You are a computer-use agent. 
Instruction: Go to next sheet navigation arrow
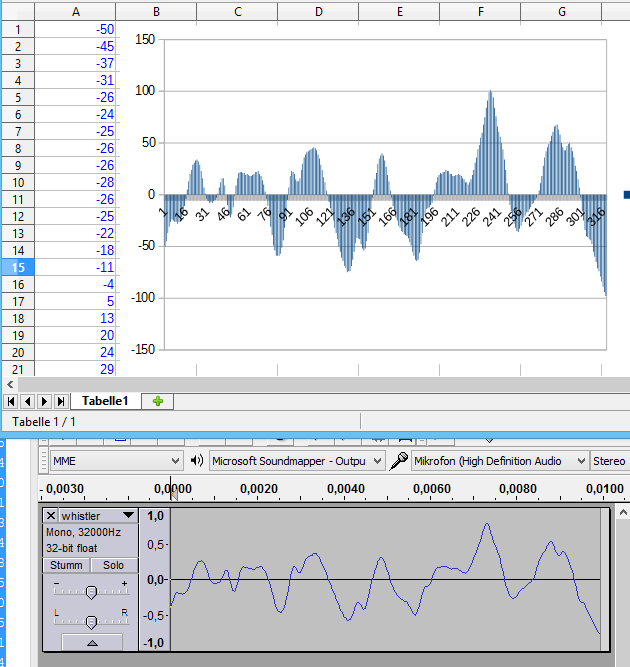(44, 401)
